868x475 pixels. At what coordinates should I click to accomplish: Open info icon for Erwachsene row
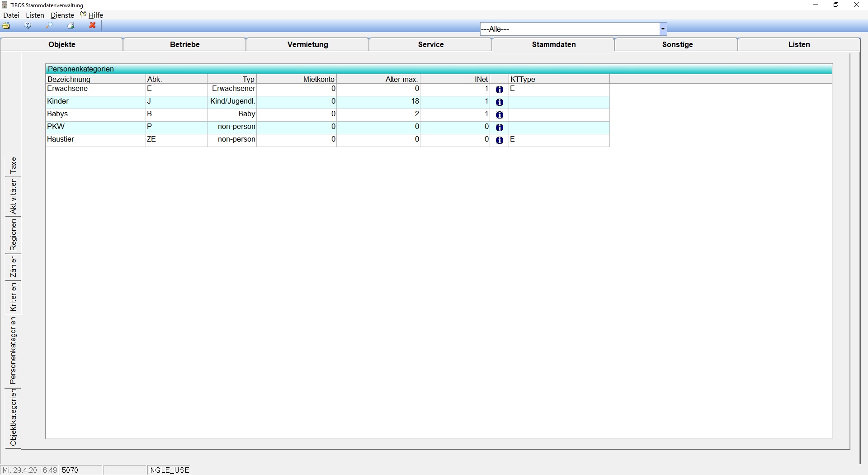click(x=500, y=90)
